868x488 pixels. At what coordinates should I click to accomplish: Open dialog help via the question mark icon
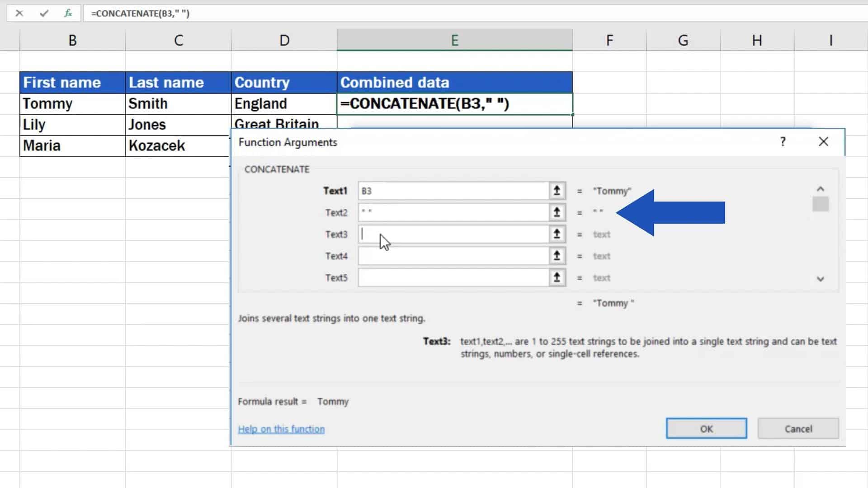coord(783,141)
